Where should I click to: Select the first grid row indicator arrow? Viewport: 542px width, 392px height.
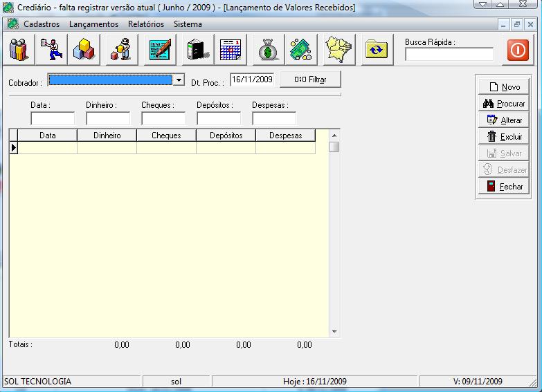13,147
